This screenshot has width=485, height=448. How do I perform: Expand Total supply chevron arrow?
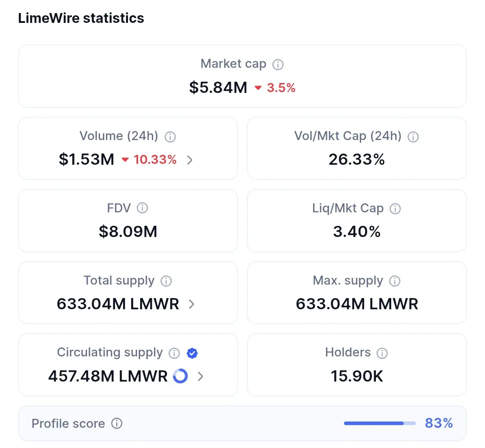[192, 304]
